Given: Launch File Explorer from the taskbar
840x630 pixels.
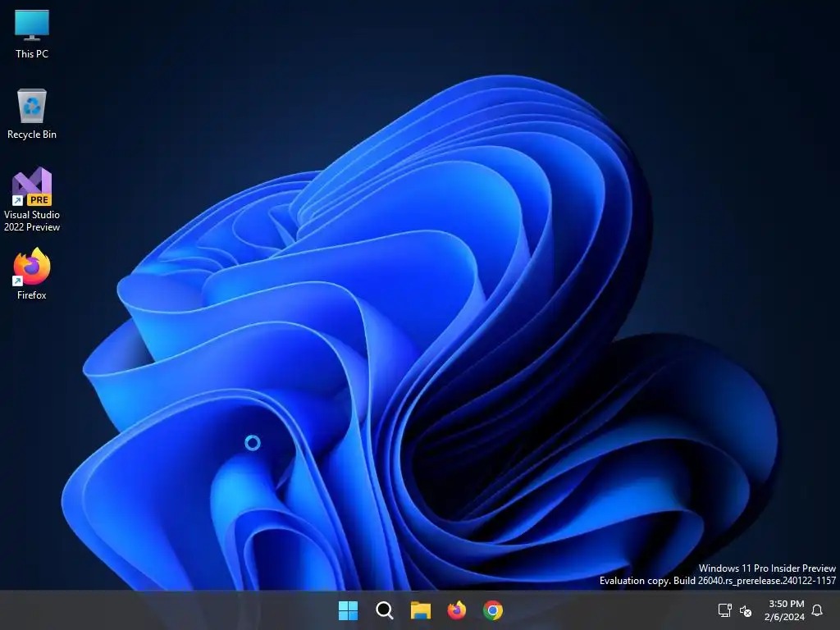Looking at the screenshot, I should 421,610.
